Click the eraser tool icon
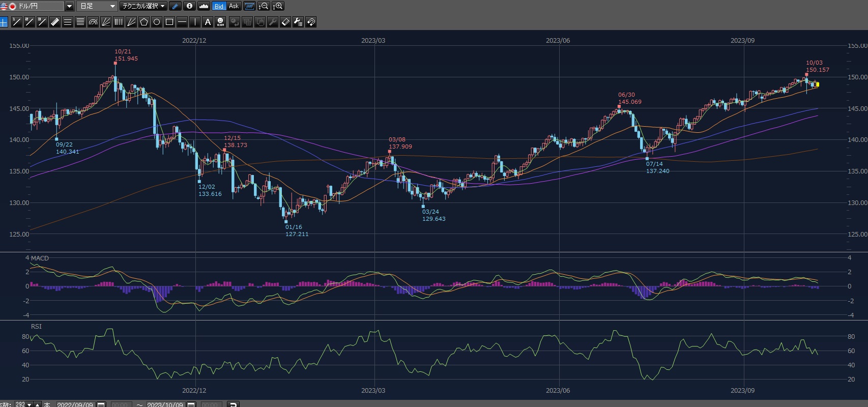The height and width of the screenshot is (407, 868). (285, 22)
